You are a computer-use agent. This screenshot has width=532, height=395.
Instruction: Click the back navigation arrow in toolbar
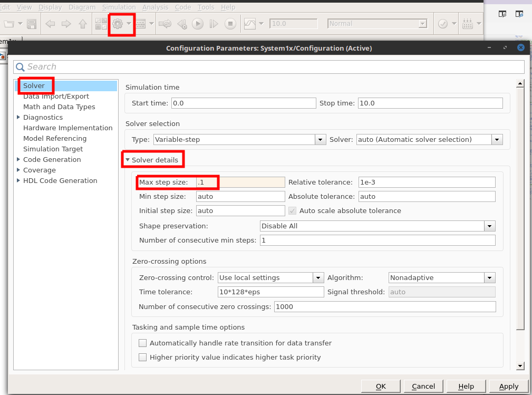50,24
